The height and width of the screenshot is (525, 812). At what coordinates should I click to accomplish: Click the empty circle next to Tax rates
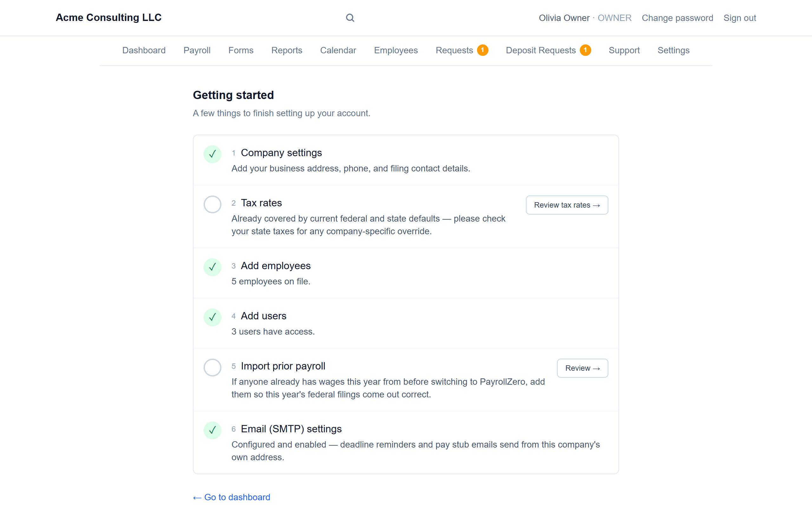tap(212, 204)
